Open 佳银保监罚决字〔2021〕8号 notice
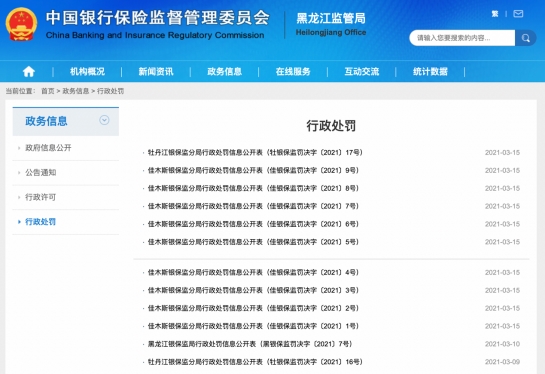This screenshot has height=374, width=545. pos(253,188)
